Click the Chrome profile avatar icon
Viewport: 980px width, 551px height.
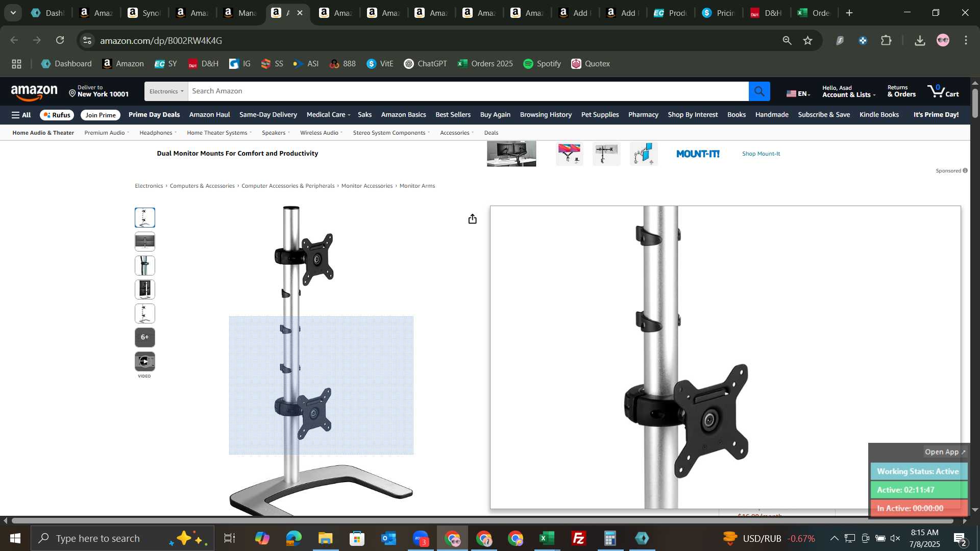tap(943, 40)
